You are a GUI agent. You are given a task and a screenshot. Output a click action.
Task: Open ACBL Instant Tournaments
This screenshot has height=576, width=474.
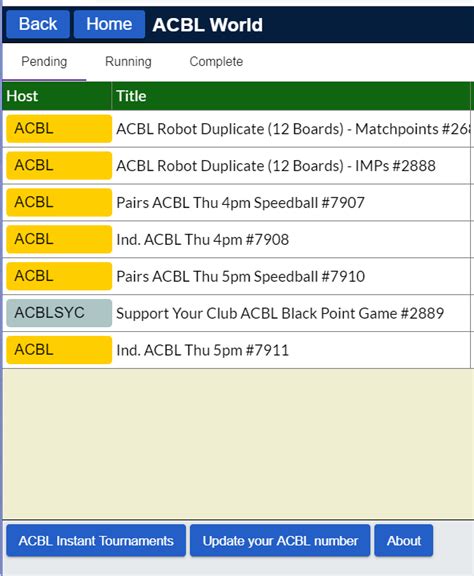click(x=96, y=541)
